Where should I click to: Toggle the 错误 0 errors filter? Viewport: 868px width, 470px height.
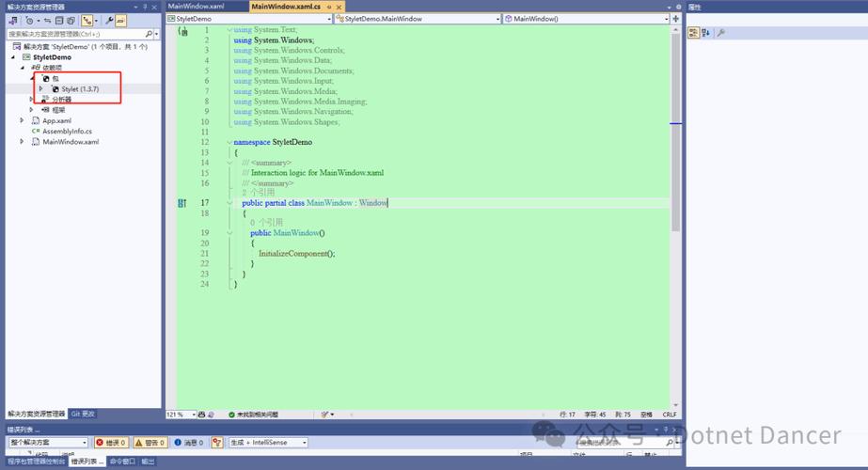110,443
